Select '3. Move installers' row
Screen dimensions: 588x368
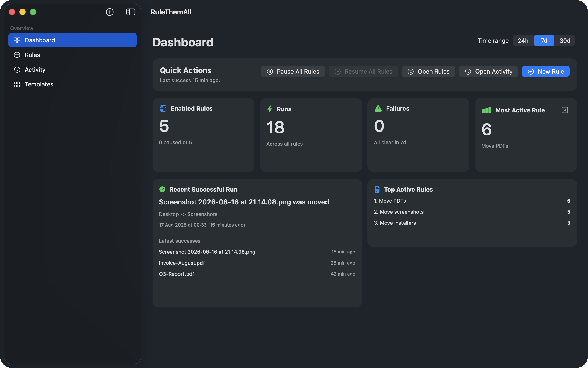coord(472,223)
